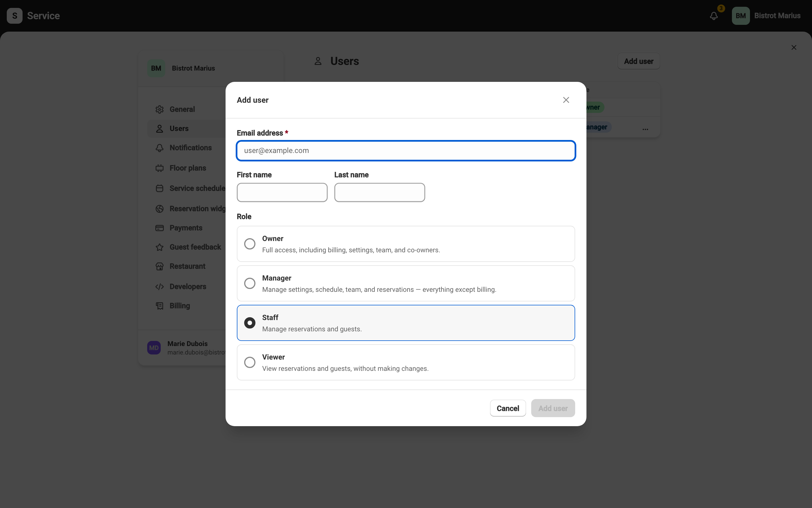Image resolution: width=812 pixels, height=508 pixels.
Task: Click the Users person icon in sidebar
Action: coord(159,129)
